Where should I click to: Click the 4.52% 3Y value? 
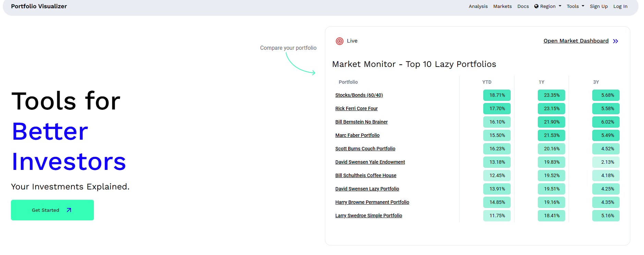[606, 149]
